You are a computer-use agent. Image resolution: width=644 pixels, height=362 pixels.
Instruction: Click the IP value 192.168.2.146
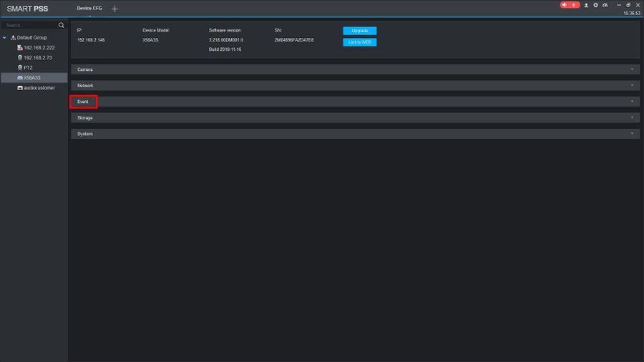pos(91,40)
